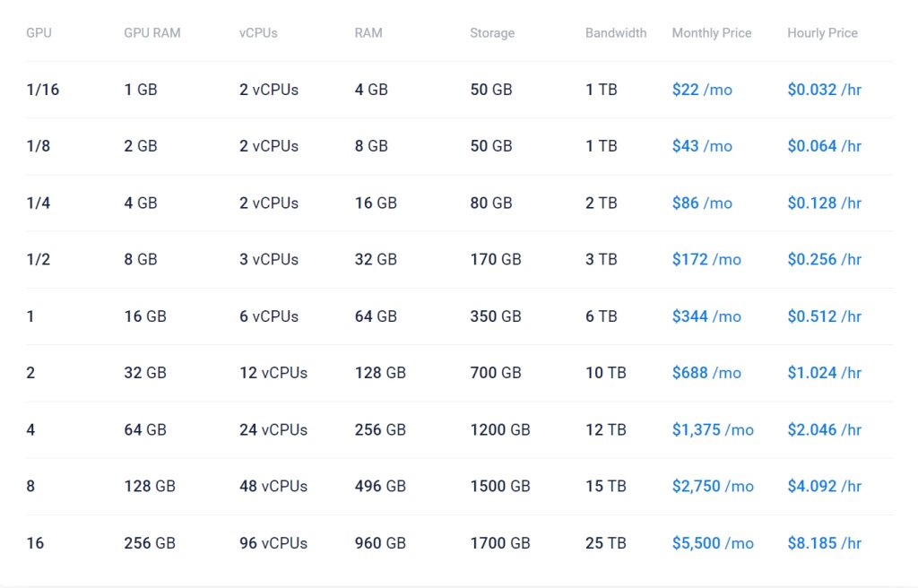Click the $0.512 /hr hourly rate
The image size is (918, 588).
coord(824,316)
